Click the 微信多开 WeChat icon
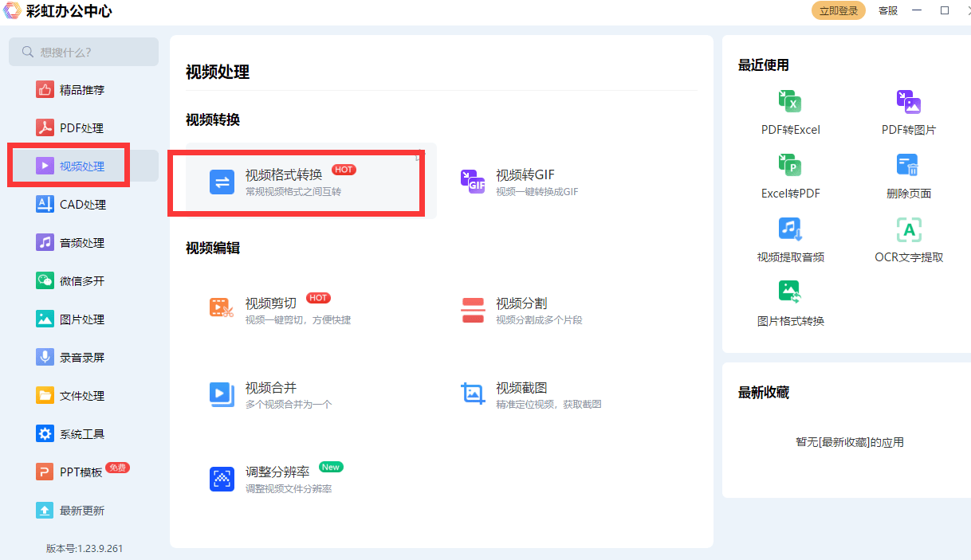The height and width of the screenshot is (560, 971). (x=45, y=280)
